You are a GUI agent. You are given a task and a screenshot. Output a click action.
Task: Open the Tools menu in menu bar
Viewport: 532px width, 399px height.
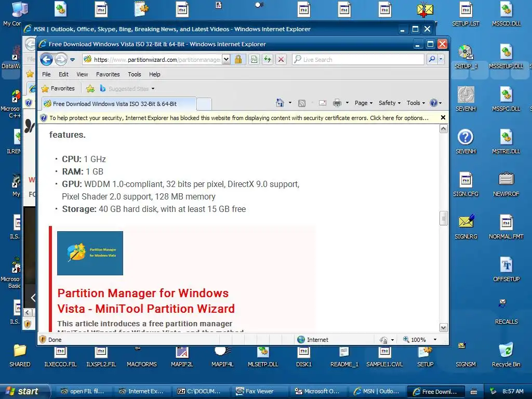pos(135,74)
